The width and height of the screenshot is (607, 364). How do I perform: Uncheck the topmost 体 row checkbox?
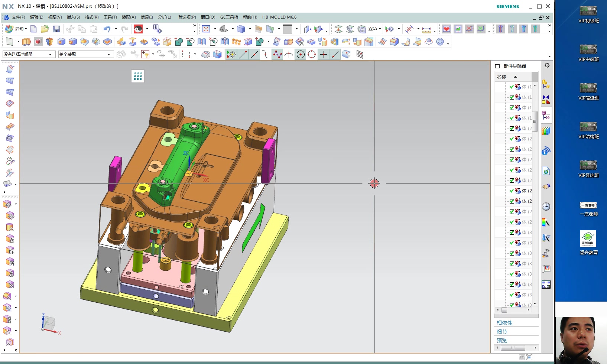point(512,87)
